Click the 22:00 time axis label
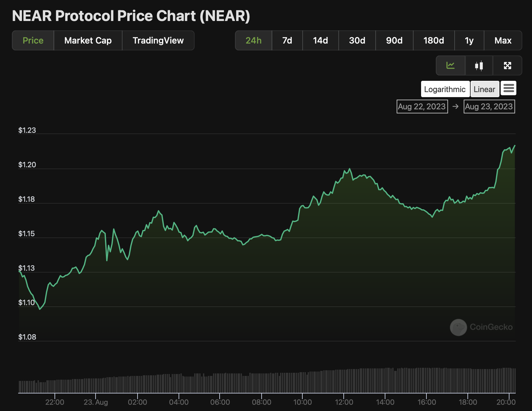This screenshot has width=532, height=411. coord(55,402)
